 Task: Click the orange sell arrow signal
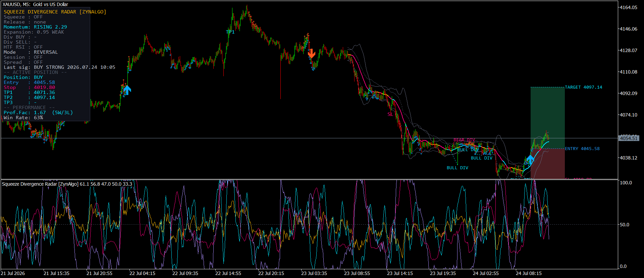312,53
